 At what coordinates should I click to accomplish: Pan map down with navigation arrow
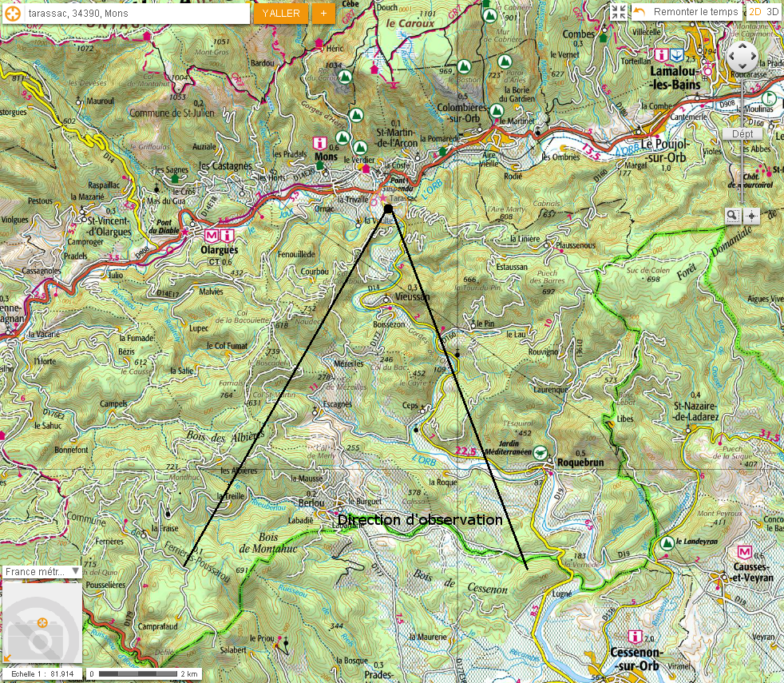pos(742,66)
